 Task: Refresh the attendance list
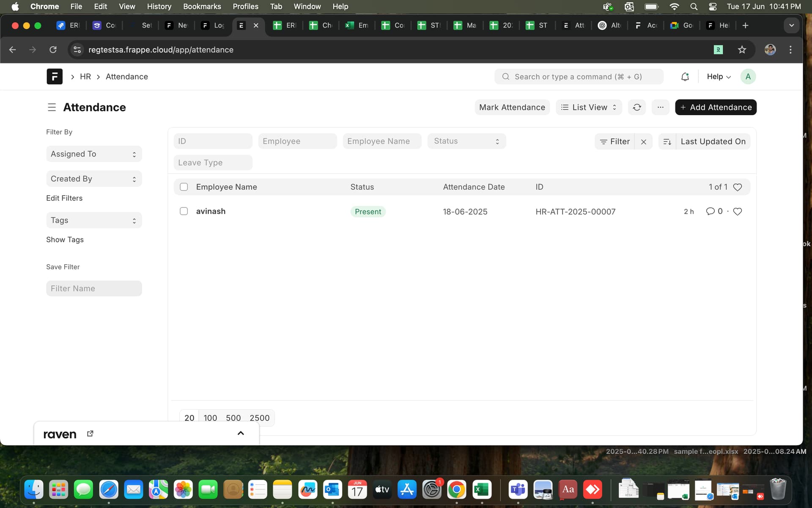(x=637, y=108)
